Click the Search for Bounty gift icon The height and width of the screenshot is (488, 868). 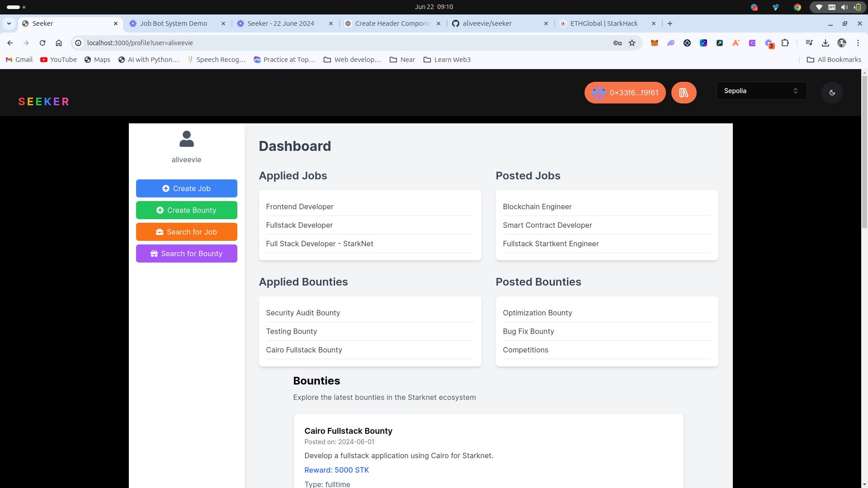click(x=154, y=253)
